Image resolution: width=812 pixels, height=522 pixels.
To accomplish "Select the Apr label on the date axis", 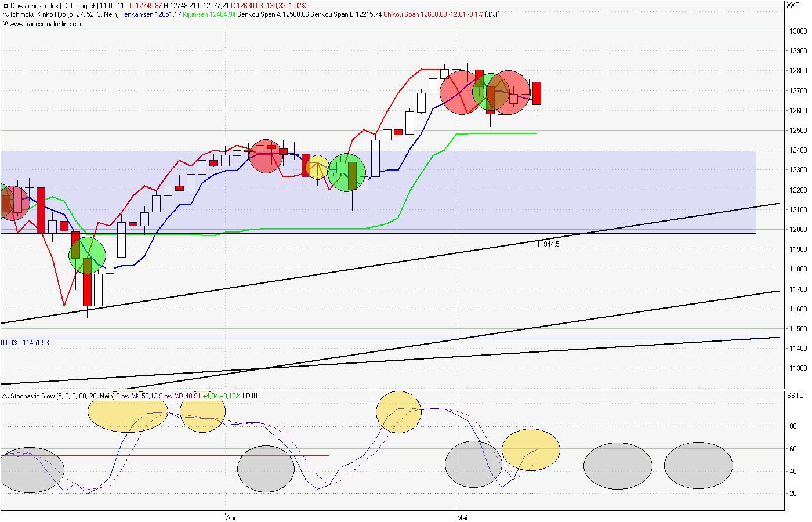I will coord(230,517).
